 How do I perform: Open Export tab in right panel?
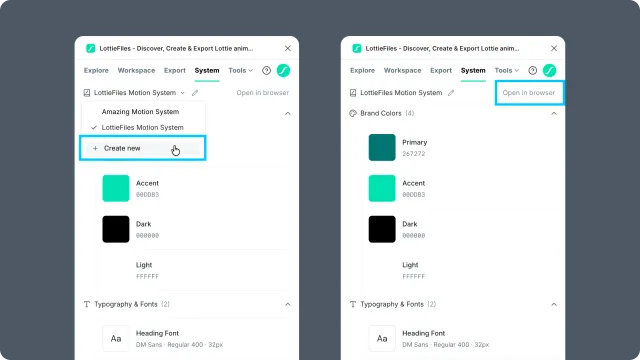(441, 70)
